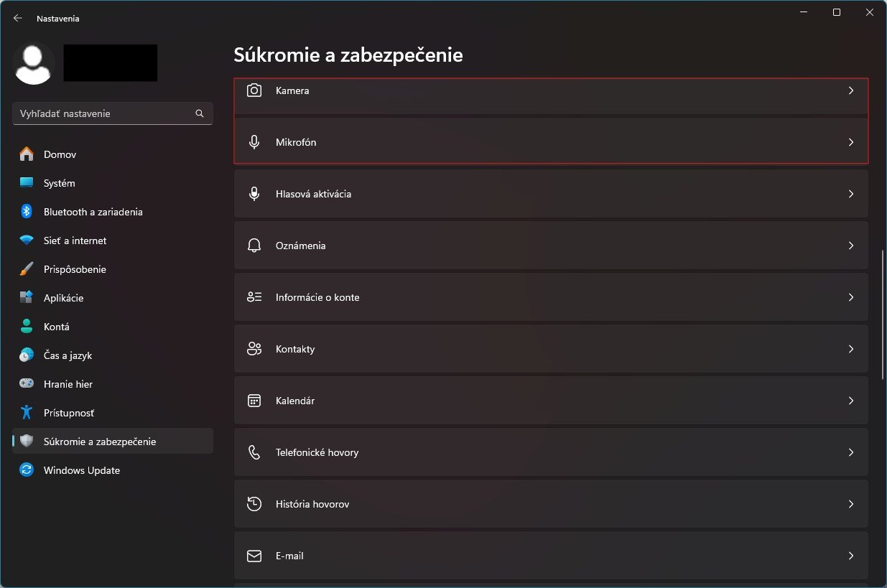
Task: Click the Wi-Fi icon beside Sieť a internet
Action: point(27,241)
